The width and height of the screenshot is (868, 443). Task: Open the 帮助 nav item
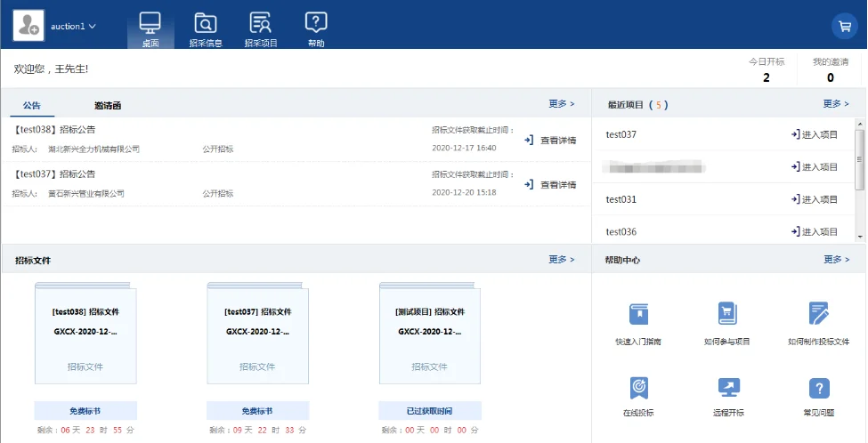(316, 29)
